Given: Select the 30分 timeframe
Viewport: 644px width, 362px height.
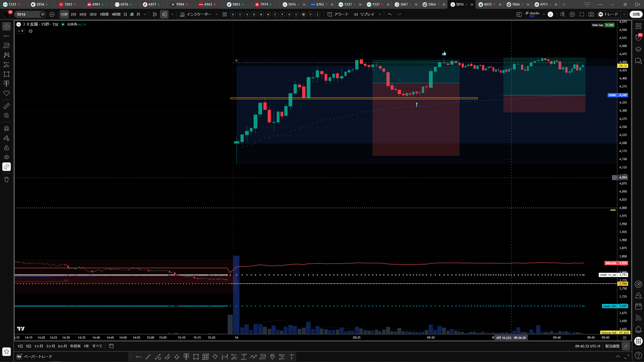Looking at the screenshot, I should coord(93,14).
